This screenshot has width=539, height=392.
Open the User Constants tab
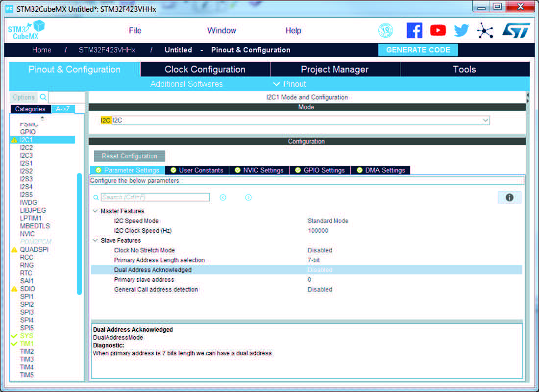(x=197, y=170)
